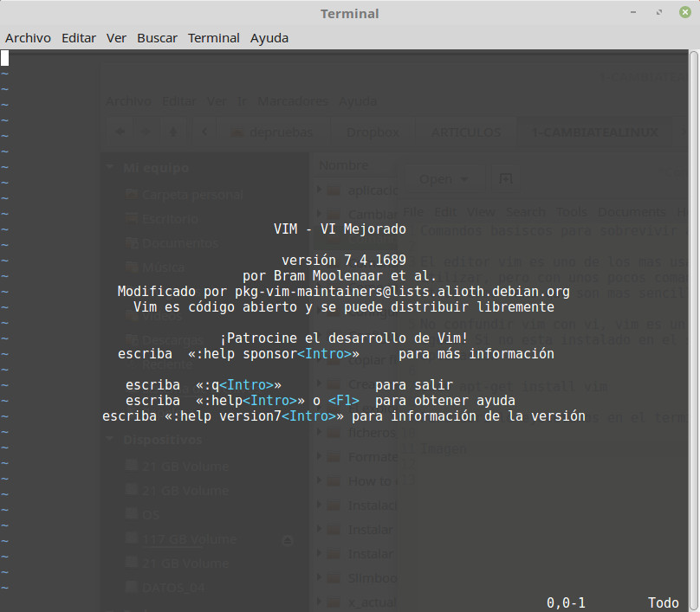Image resolution: width=700 pixels, height=612 pixels.
Task: Click the '<F1>' key hint
Action: (x=343, y=400)
